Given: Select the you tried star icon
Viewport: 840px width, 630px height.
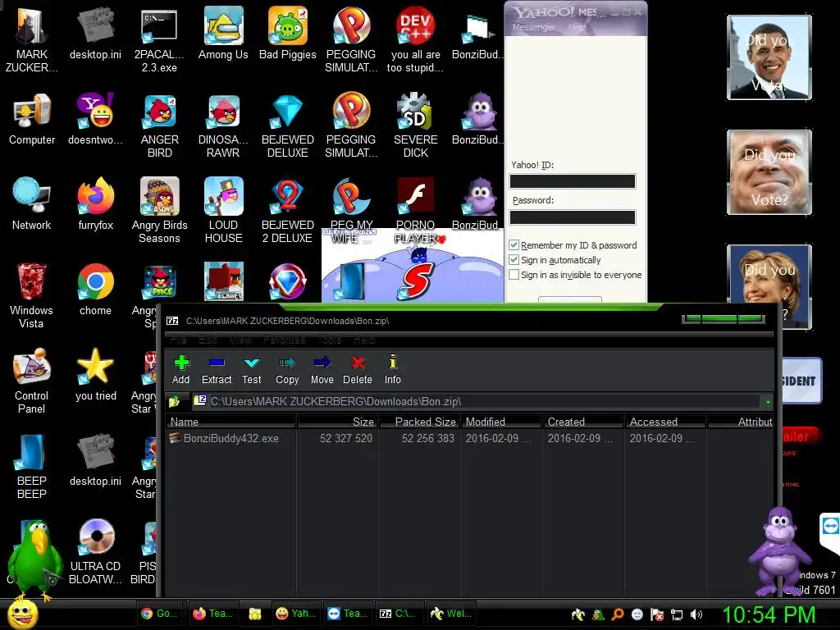Looking at the screenshot, I should click(96, 374).
